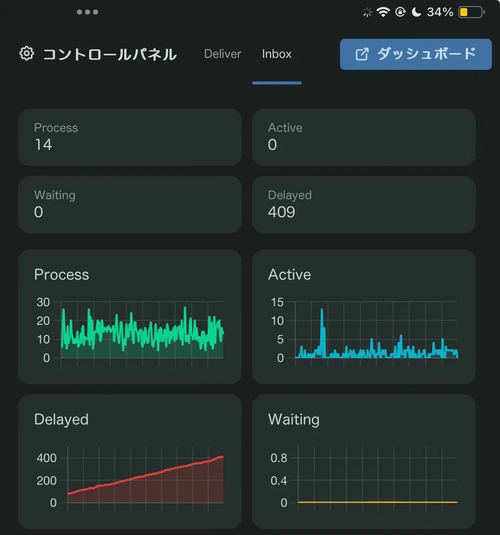Select the Inbox tab
500x535 pixels.
pyautogui.click(x=277, y=54)
